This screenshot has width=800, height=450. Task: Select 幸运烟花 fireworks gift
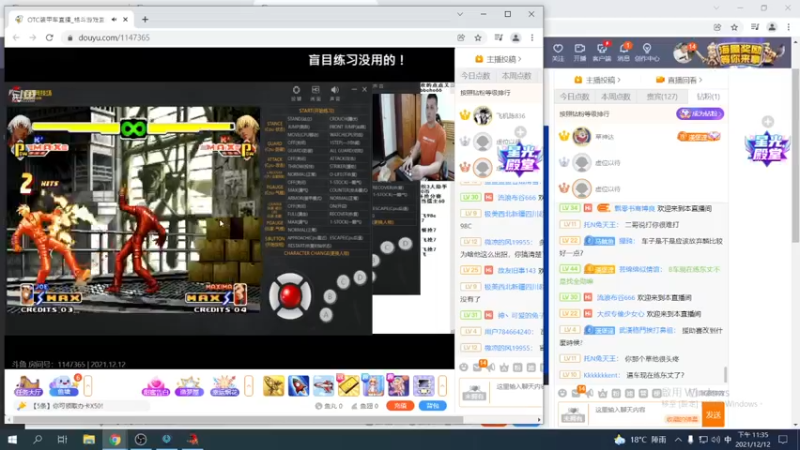[224, 386]
